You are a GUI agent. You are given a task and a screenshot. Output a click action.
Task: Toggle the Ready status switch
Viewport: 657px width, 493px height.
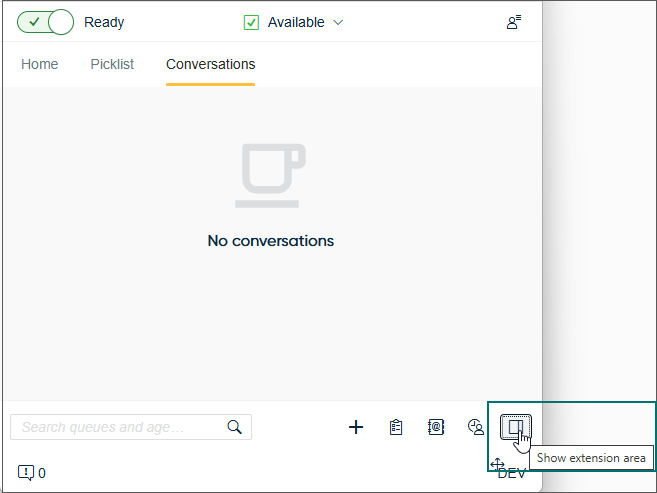(x=46, y=22)
